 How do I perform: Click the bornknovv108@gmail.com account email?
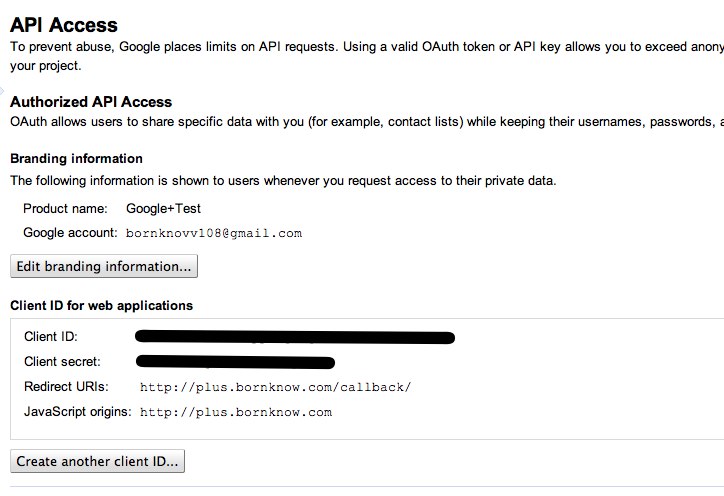tap(214, 233)
